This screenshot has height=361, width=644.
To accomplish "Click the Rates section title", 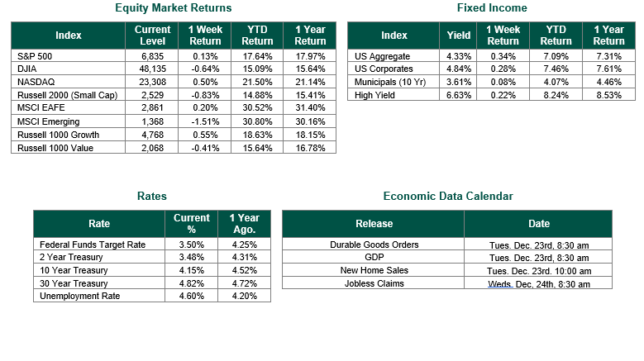I will [152, 197].
